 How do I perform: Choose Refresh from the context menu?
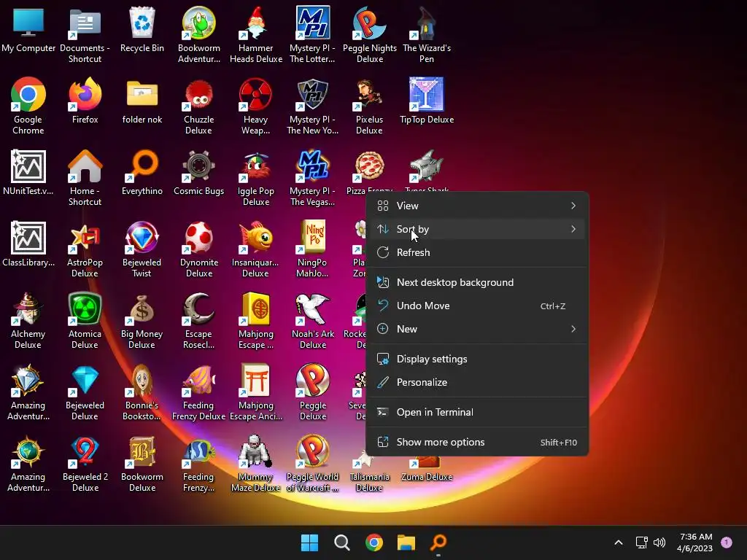pos(477,252)
